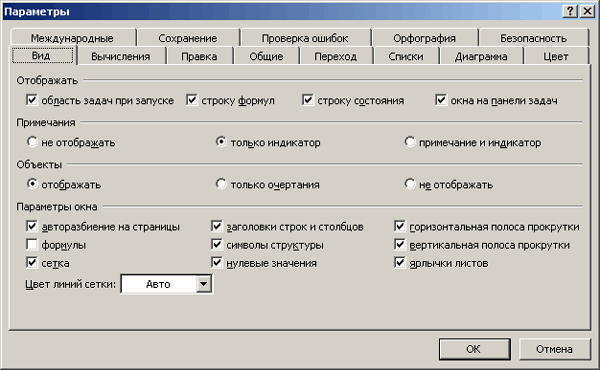Disable the сетка gridlines checkbox
Screen dimensions: 600x370
coord(32,263)
